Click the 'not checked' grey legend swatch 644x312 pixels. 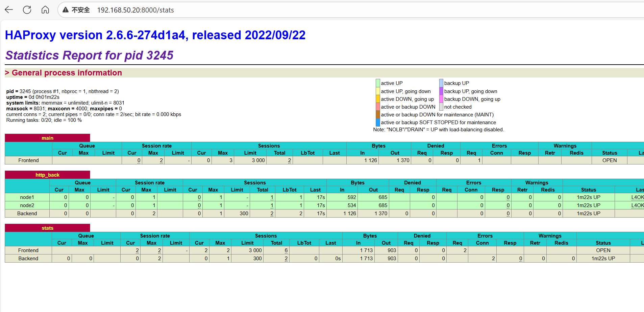(441, 107)
